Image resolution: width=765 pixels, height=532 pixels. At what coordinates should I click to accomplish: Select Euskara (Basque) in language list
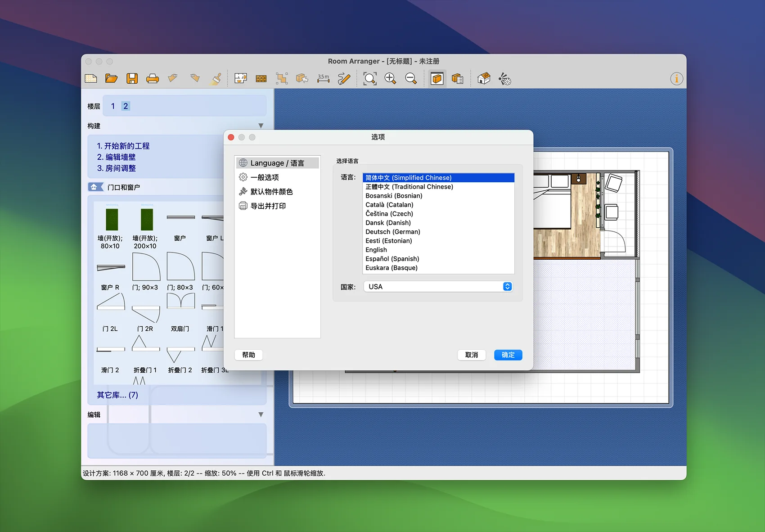tap(438, 268)
